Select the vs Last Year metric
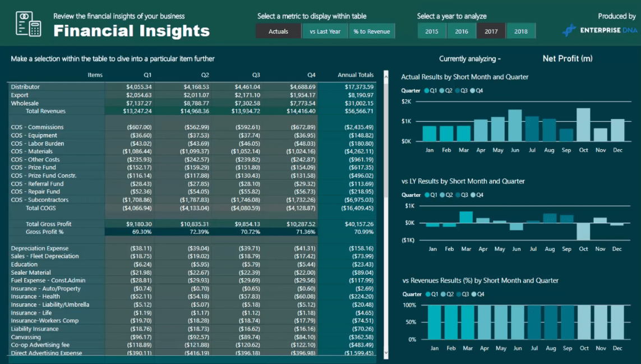This screenshot has height=364, width=641. tap(325, 31)
